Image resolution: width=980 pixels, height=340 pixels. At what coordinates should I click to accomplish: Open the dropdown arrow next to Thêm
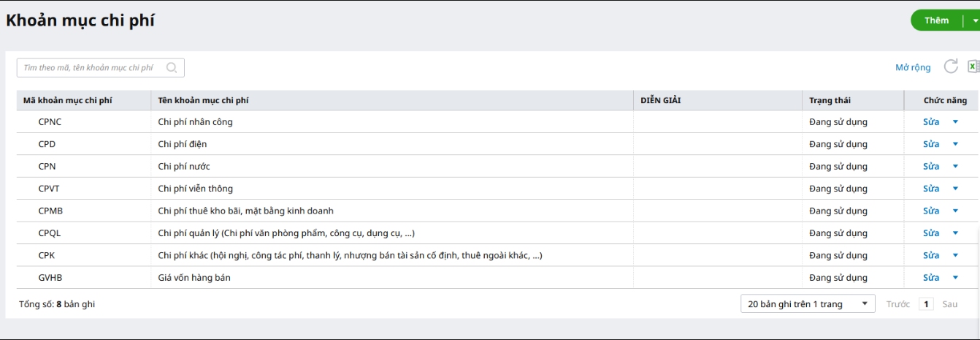click(x=975, y=20)
